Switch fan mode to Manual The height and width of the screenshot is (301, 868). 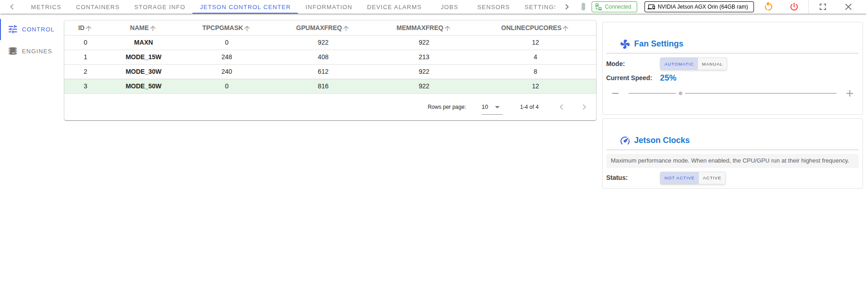[712, 64]
